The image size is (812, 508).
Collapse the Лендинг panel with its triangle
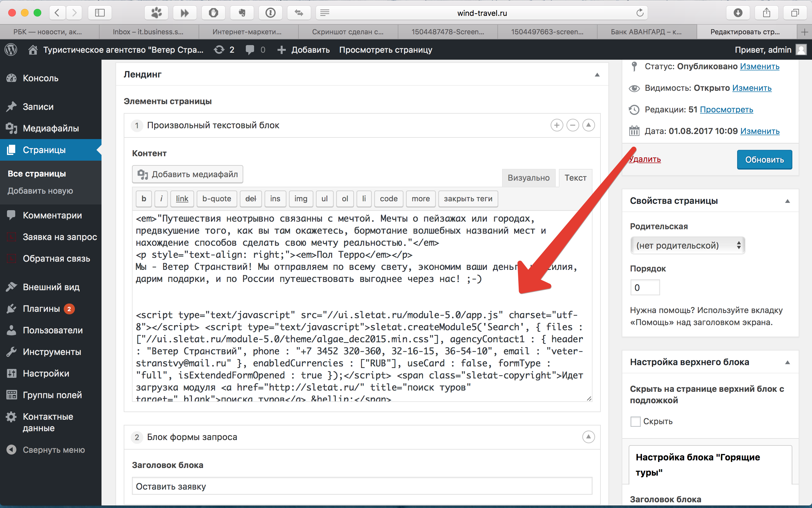[597, 75]
